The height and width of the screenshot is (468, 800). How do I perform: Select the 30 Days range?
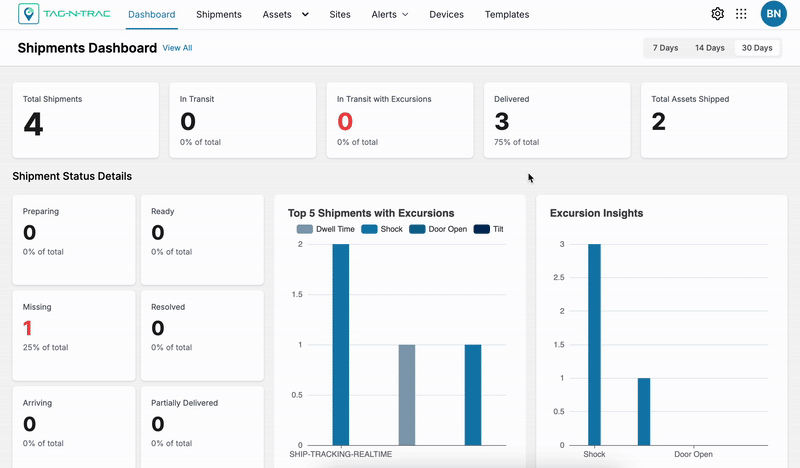pyautogui.click(x=757, y=47)
